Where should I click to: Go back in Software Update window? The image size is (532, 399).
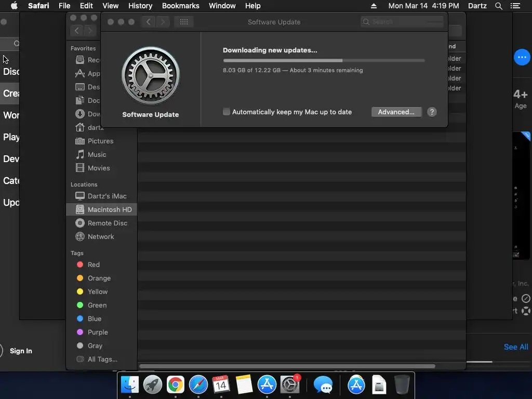149,22
